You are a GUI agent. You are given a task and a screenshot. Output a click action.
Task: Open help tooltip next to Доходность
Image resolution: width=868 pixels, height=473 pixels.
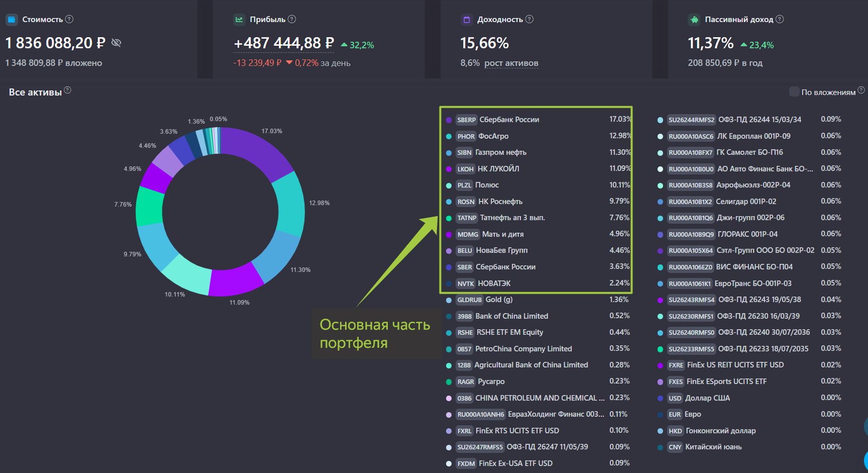point(529,19)
